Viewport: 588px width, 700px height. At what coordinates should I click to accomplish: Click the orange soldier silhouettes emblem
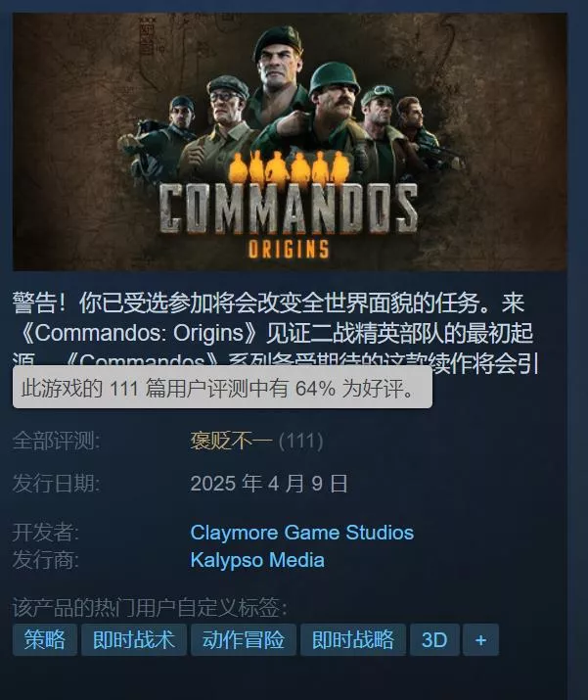point(289,166)
